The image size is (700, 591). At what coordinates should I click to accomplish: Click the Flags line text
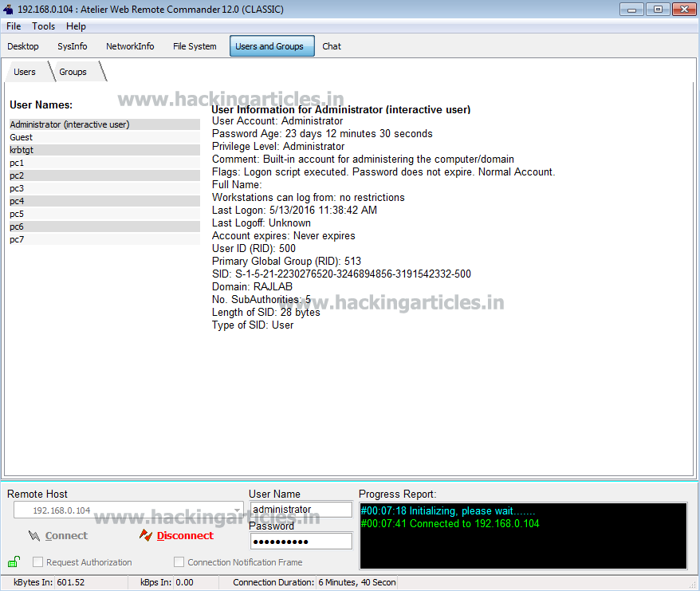(383, 172)
